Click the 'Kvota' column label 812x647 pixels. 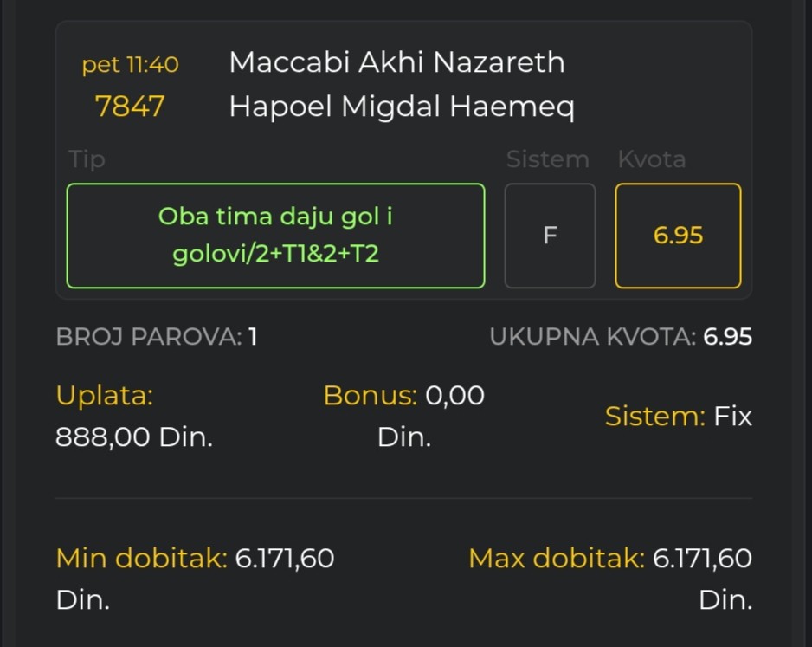click(651, 159)
